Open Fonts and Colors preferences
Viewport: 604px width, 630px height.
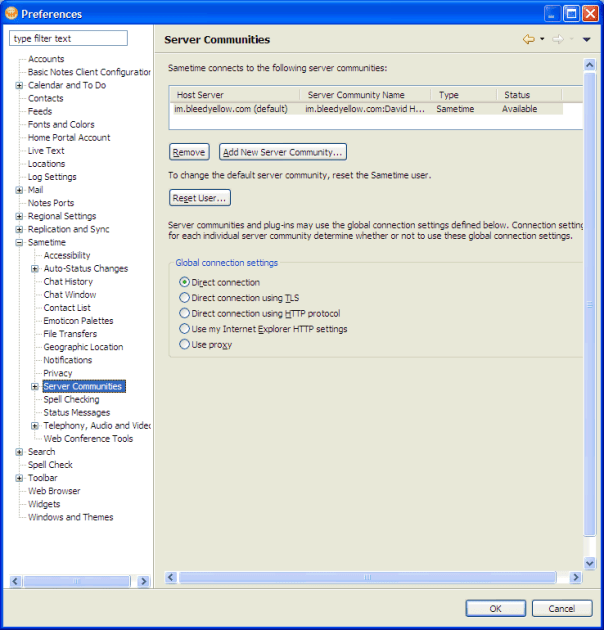pyautogui.click(x=61, y=125)
